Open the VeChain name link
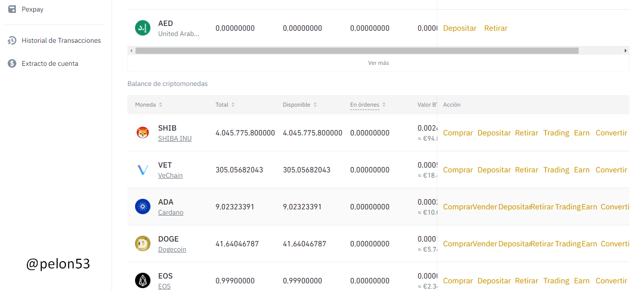 170,175
